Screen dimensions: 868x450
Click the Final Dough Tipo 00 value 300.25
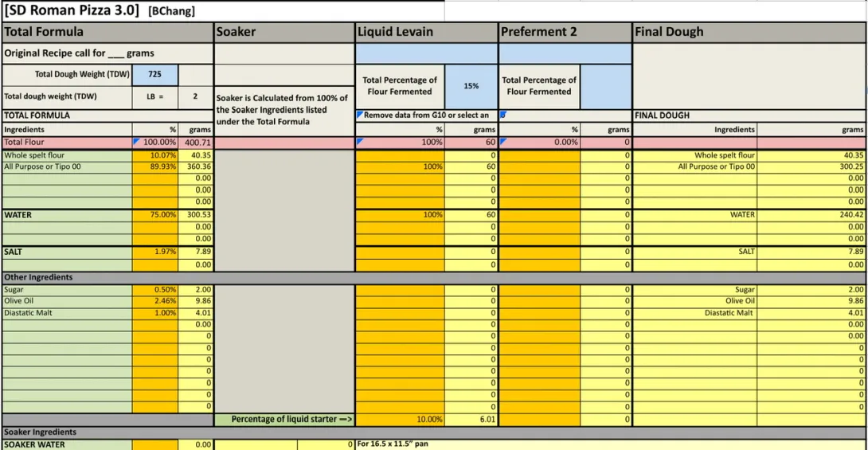point(811,166)
